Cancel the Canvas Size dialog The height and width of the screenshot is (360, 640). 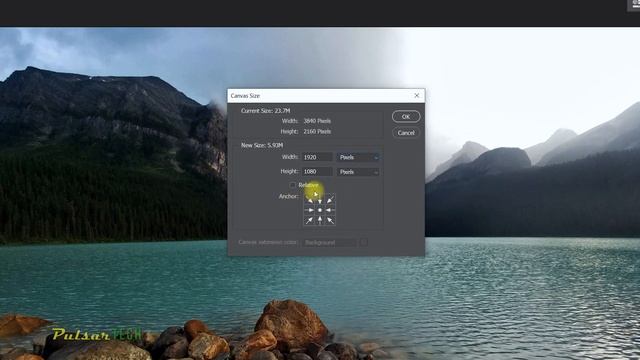coord(406,133)
